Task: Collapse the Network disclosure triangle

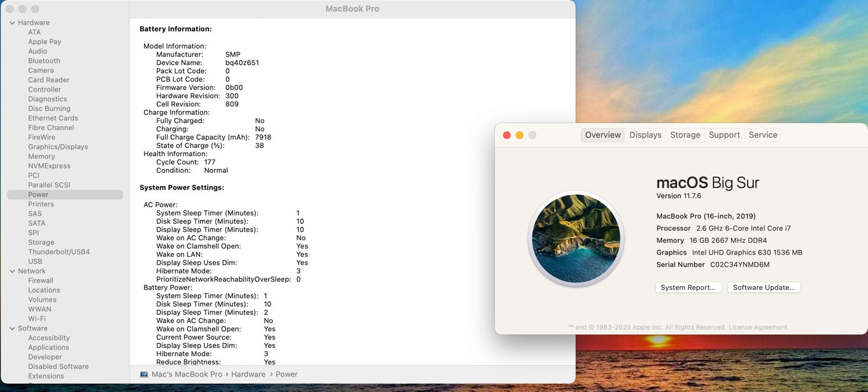Action: coord(12,271)
